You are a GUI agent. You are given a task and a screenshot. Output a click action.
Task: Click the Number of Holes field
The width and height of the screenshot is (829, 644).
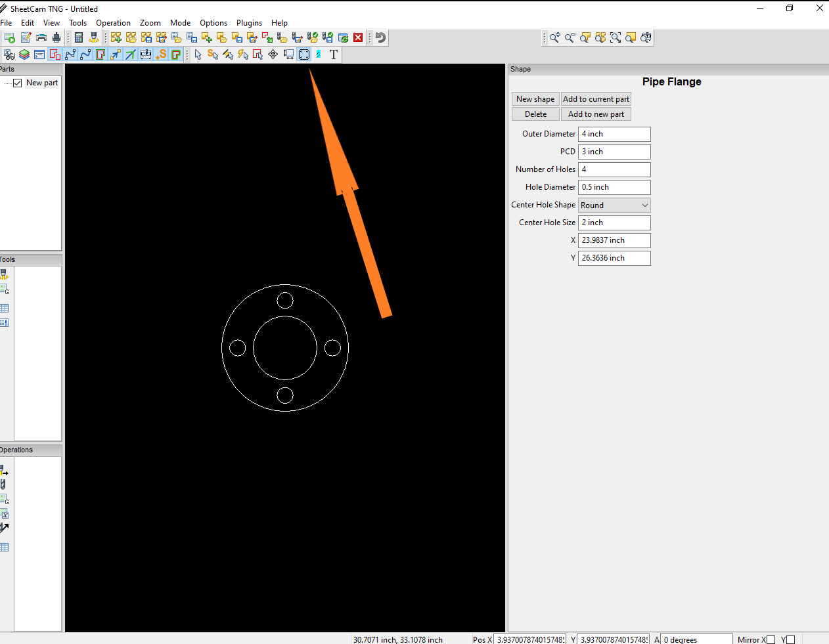[614, 169]
